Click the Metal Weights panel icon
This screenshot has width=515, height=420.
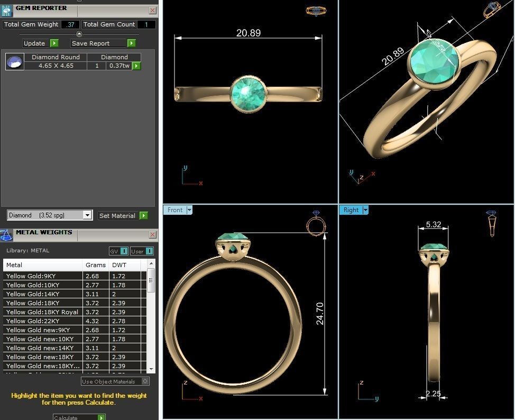(x=6, y=235)
